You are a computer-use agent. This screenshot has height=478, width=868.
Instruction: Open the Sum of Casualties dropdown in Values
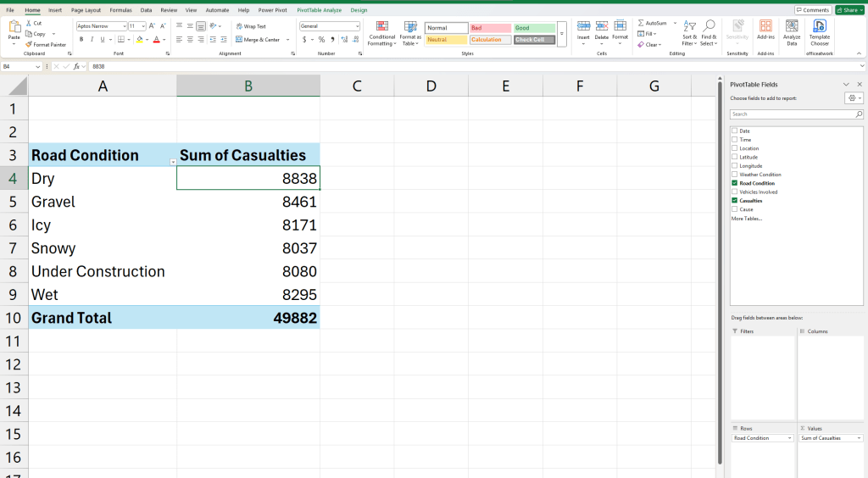click(x=859, y=438)
